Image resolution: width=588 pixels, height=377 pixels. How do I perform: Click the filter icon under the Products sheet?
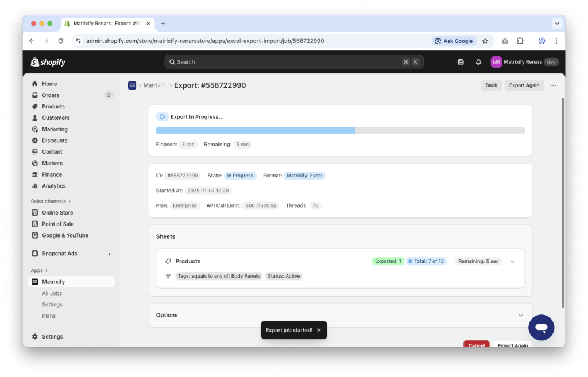pyautogui.click(x=168, y=275)
